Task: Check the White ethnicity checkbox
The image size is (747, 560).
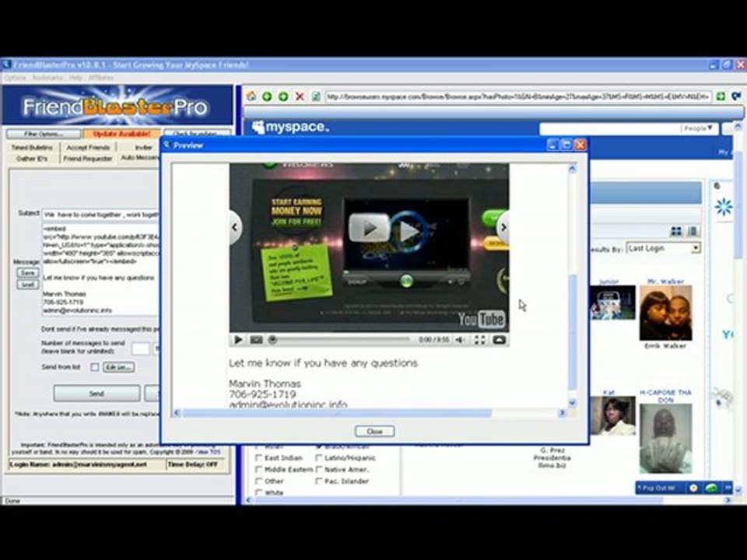Action: coord(258,492)
